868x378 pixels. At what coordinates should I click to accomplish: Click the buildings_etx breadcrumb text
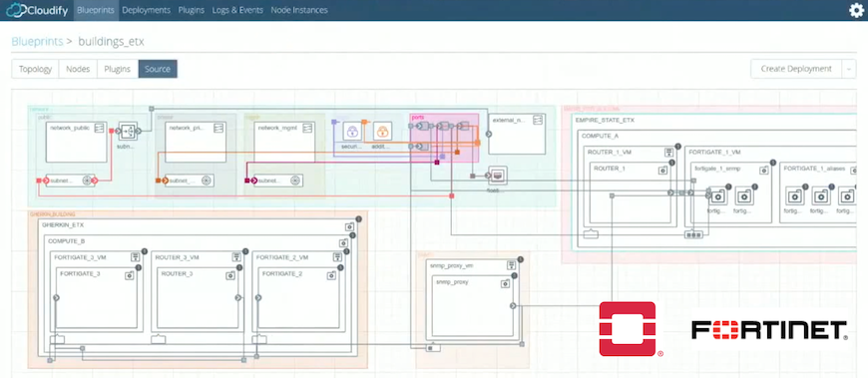tap(112, 42)
